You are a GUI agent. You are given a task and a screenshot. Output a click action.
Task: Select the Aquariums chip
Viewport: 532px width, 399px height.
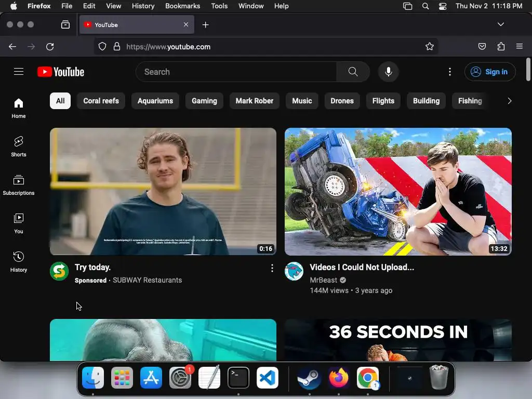pyautogui.click(x=155, y=101)
